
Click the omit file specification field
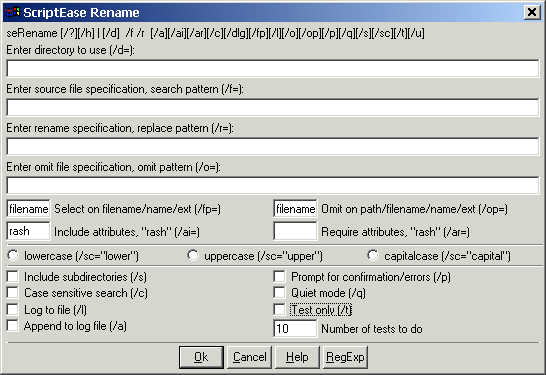coord(273,185)
